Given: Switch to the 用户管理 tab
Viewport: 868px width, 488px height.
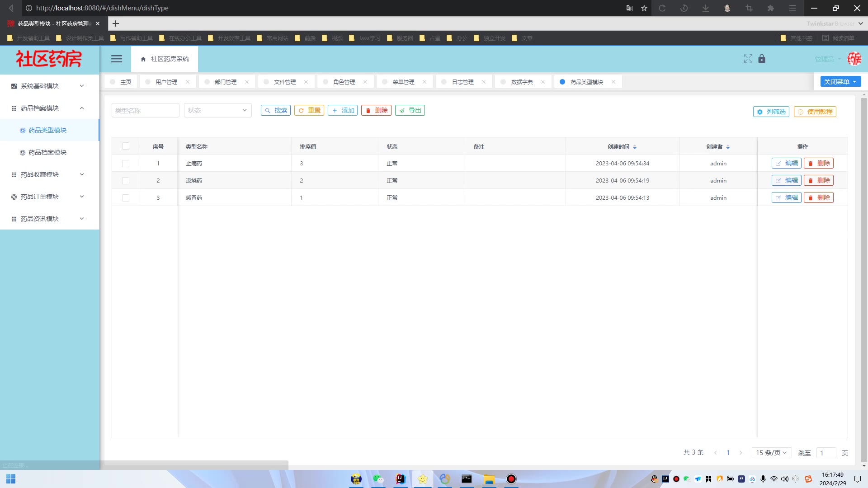Looking at the screenshot, I should 166,82.
